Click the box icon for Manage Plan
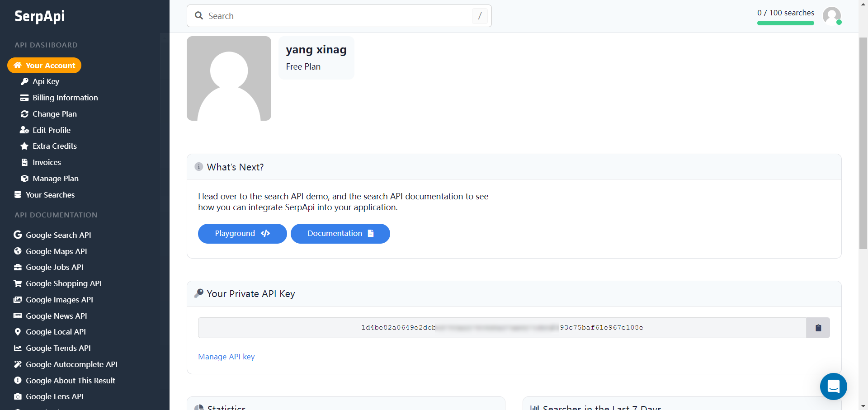 24,179
